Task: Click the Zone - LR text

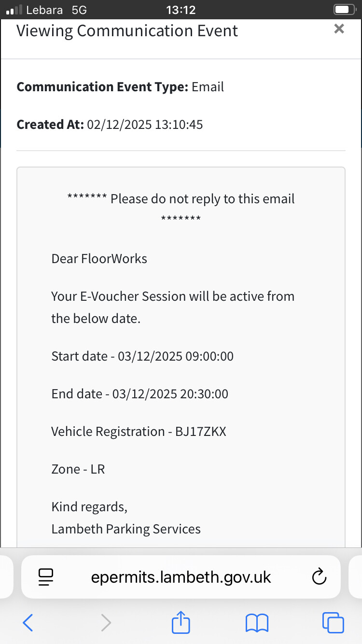Action: click(78, 469)
